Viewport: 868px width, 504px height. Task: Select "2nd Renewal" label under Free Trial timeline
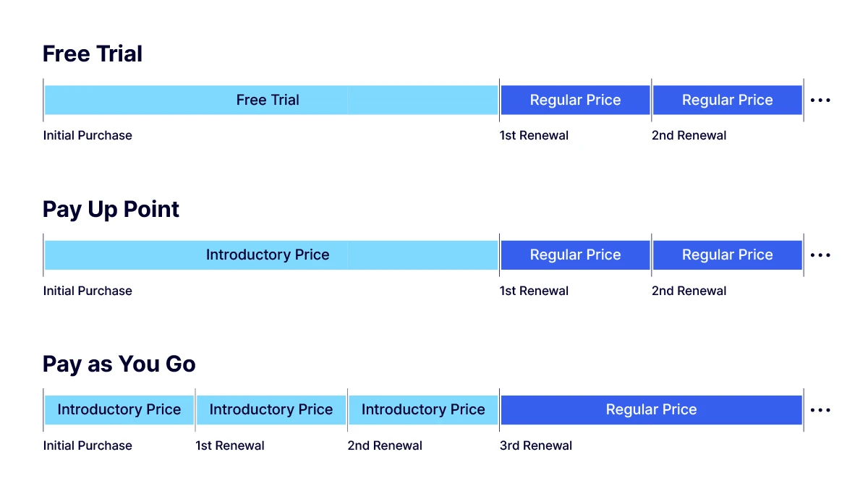click(689, 135)
